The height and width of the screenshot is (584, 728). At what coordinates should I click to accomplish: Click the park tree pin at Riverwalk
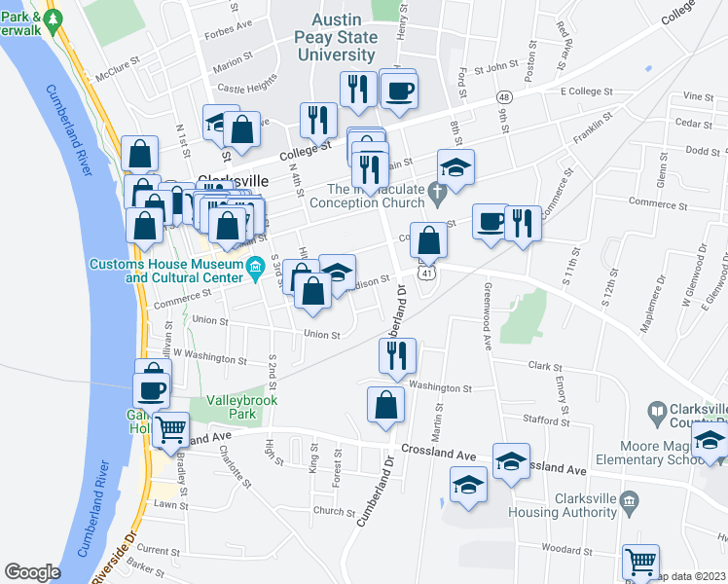click(53, 23)
